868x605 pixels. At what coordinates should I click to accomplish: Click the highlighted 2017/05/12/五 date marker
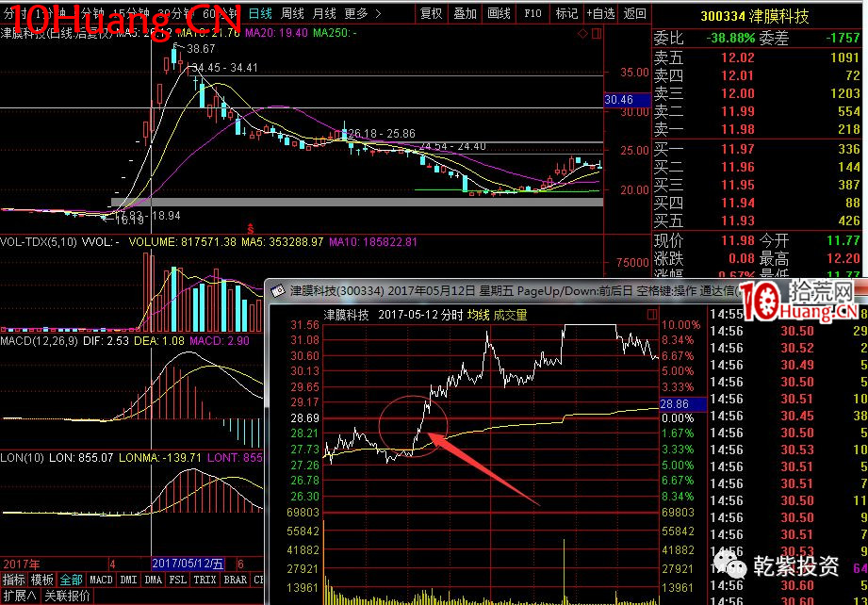188,564
